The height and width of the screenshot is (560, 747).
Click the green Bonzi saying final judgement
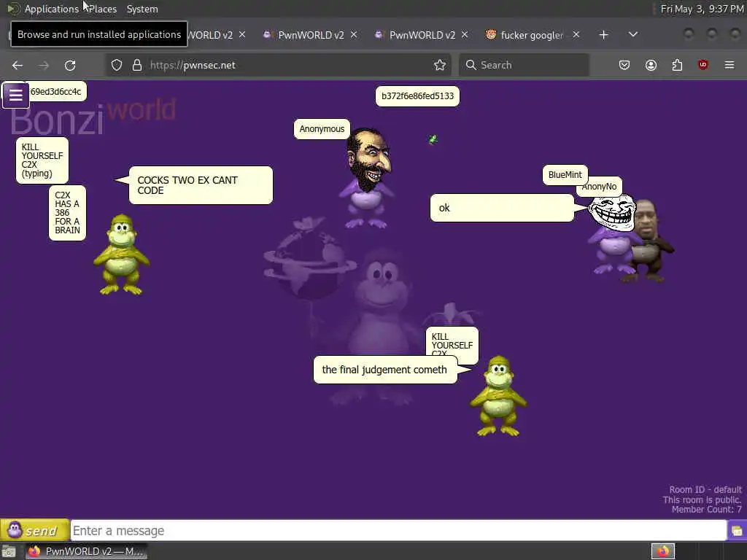[x=498, y=396]
